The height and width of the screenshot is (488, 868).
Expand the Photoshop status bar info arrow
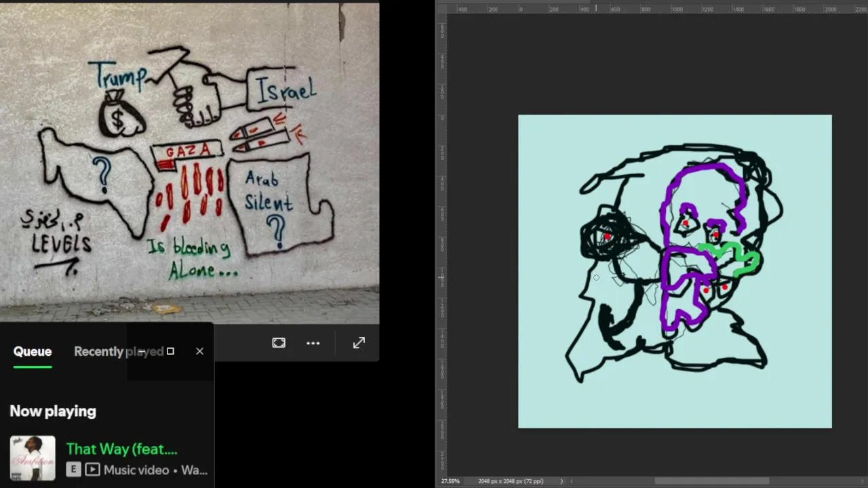pos(561,481)
